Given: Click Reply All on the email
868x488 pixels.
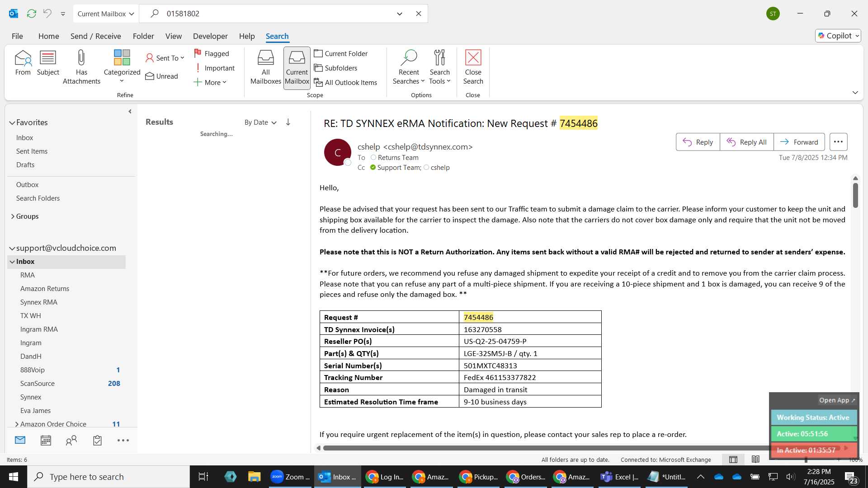Looking at the screenshot, I should point(746,142).
